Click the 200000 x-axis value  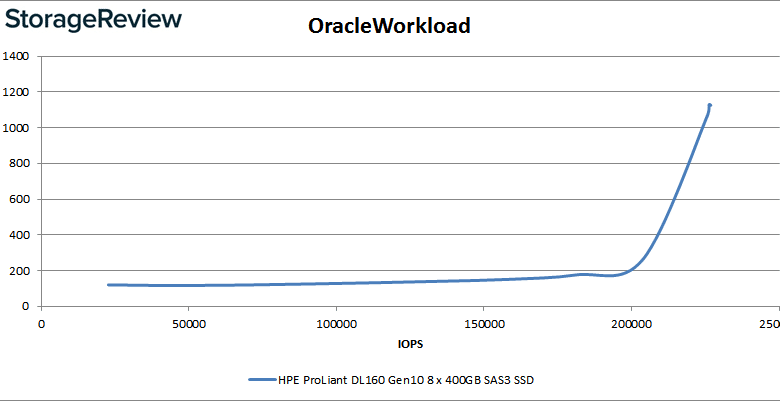(631, 324)
